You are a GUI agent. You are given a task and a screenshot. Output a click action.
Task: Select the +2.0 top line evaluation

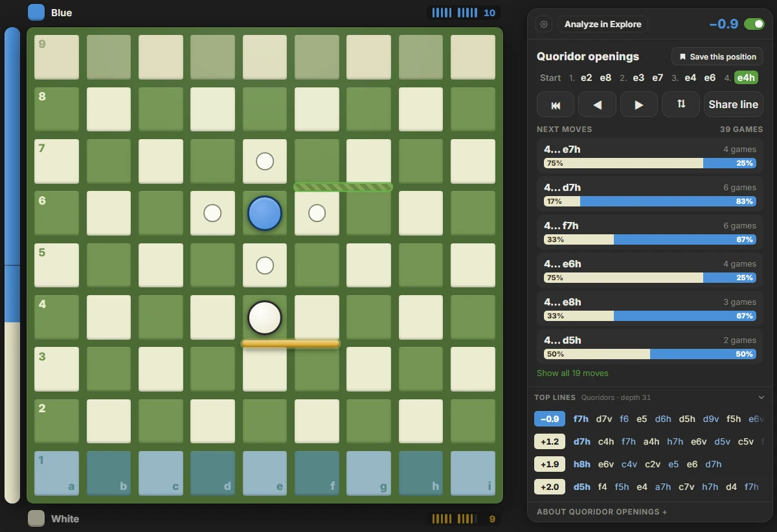click(x=549, y=487)
